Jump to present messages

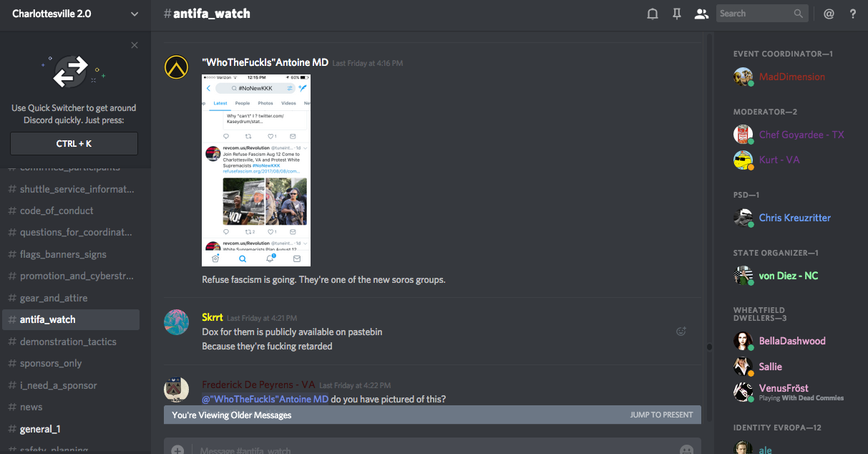(661, 415)
